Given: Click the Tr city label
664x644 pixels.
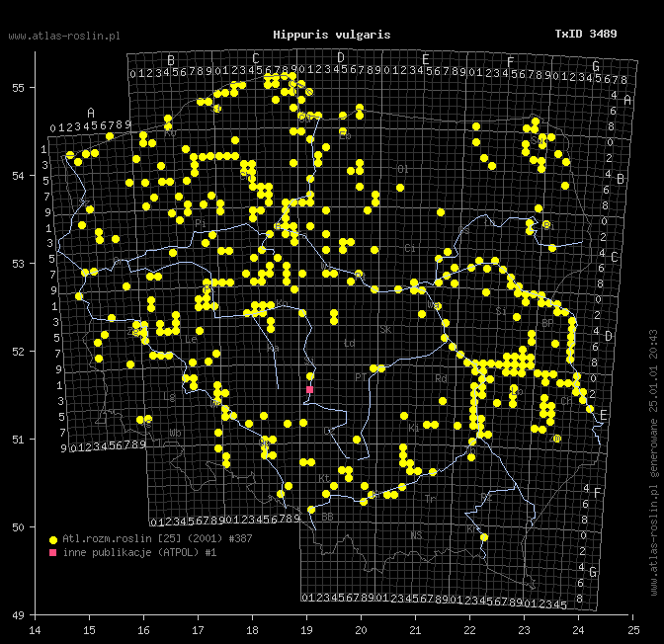Looking at the screenshot, I should (430, 499).
